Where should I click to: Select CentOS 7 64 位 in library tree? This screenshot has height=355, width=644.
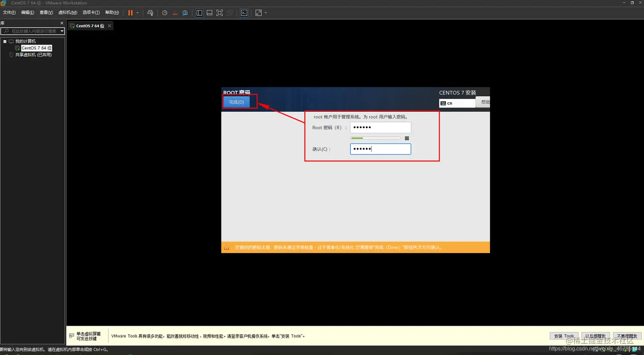click(x=37, y=48)
